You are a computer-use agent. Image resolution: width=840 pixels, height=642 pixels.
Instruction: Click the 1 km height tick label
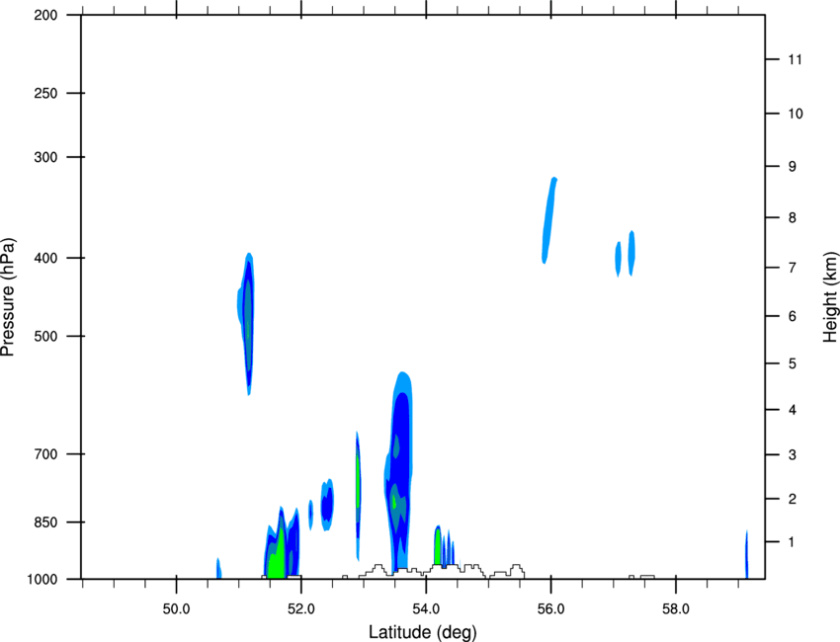click(792, 542)
